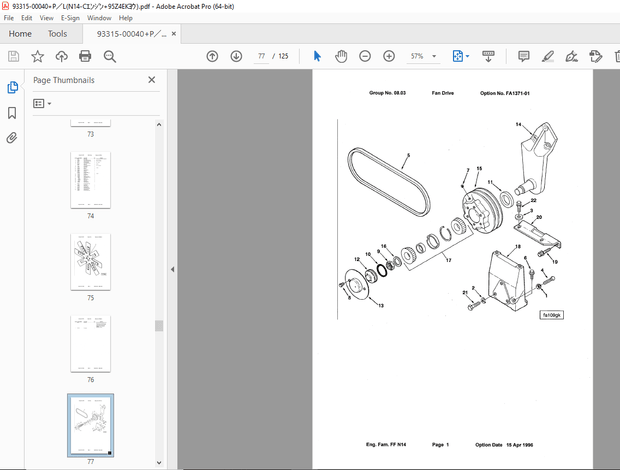
Task: Click the fa108gk figure label
Action: click(552, 315)
